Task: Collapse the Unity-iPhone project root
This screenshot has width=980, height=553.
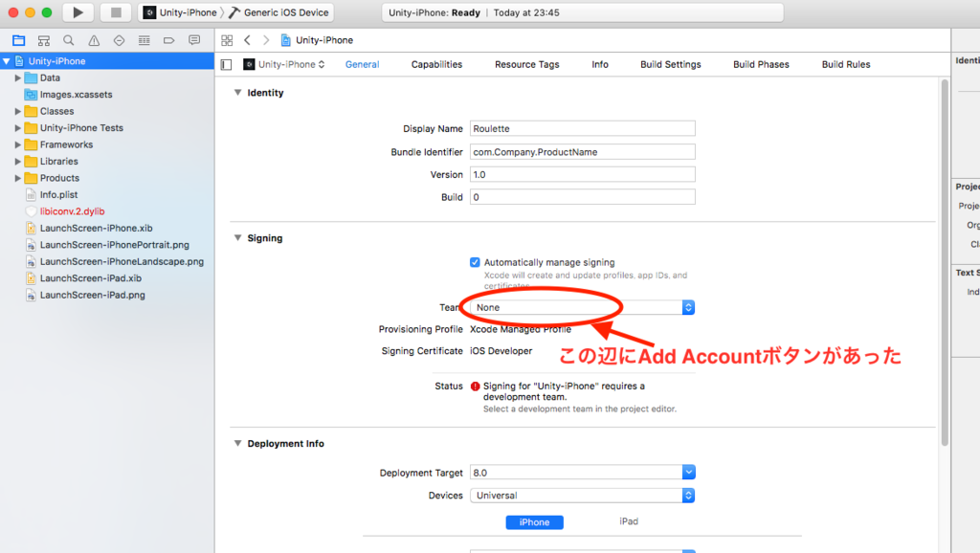Action: click(7, 61)
